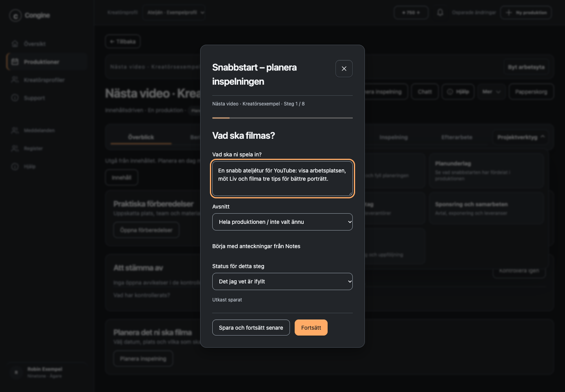Create a new production with Ny produktion

pyautogui.click(x=526, y=13)
